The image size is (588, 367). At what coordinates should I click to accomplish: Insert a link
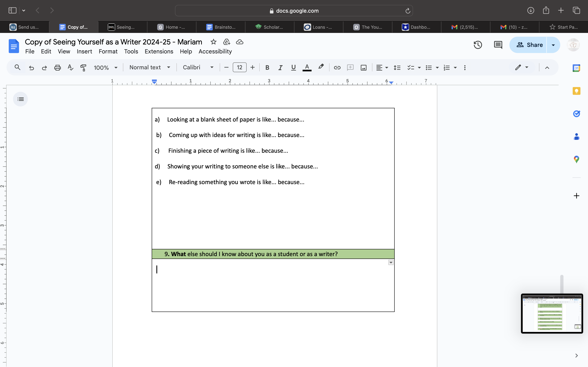pos(337,67)
